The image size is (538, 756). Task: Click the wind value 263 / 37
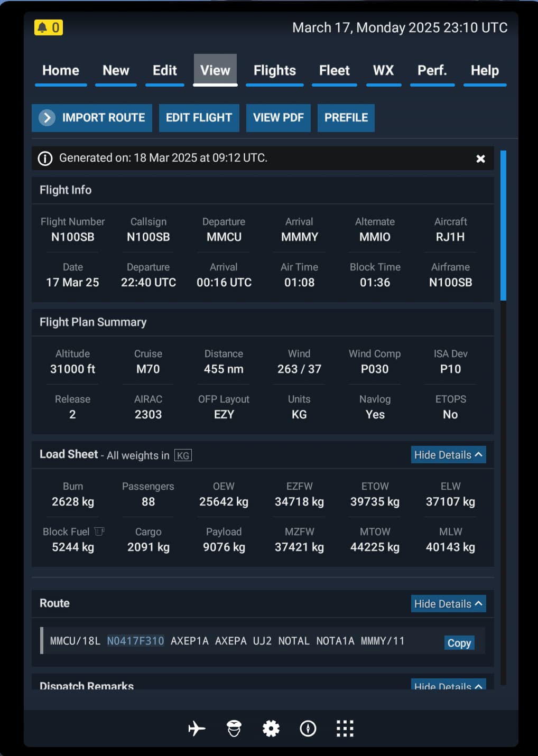tap(300, 369)
